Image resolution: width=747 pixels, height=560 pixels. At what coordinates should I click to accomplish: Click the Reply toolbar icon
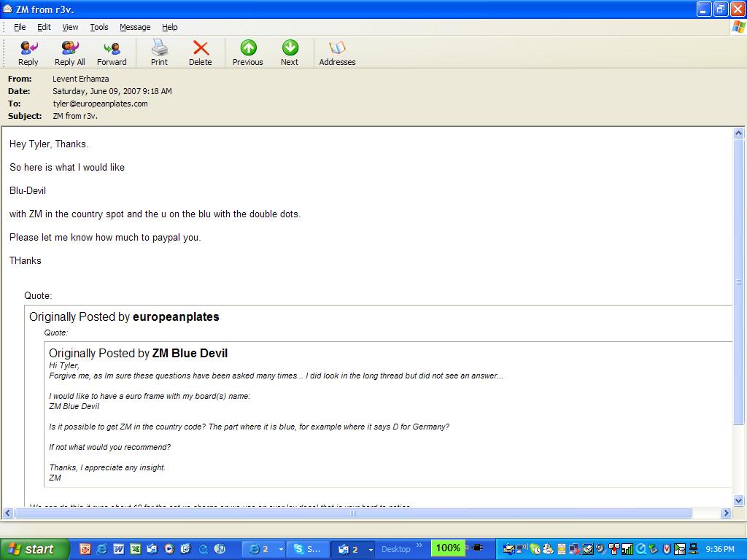(28, 52)
